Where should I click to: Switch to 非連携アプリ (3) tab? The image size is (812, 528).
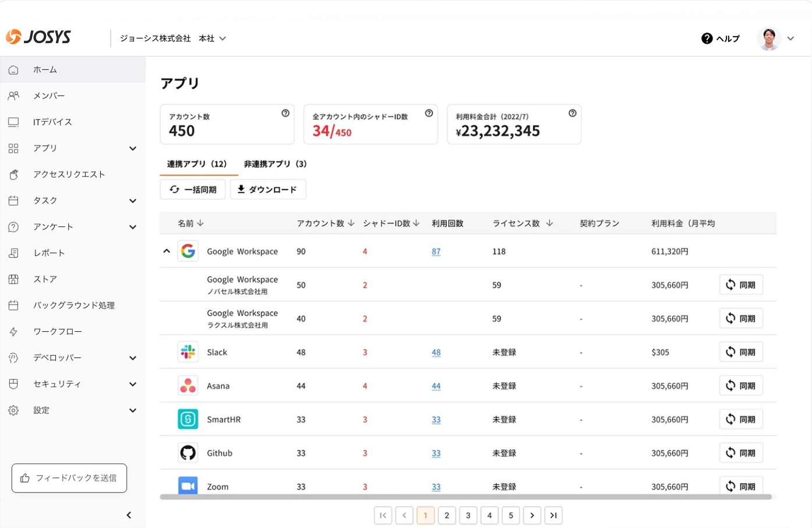point(275,164)
